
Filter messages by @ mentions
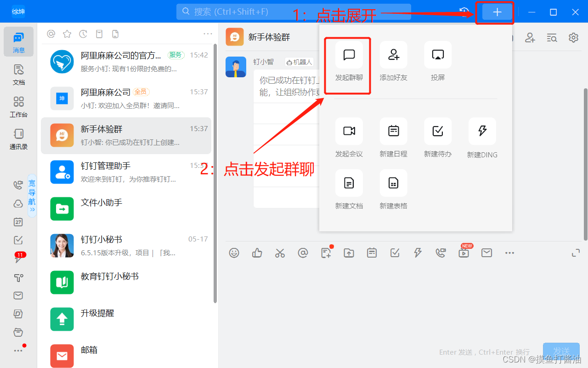pyautogui.click(x=51, y=34)
